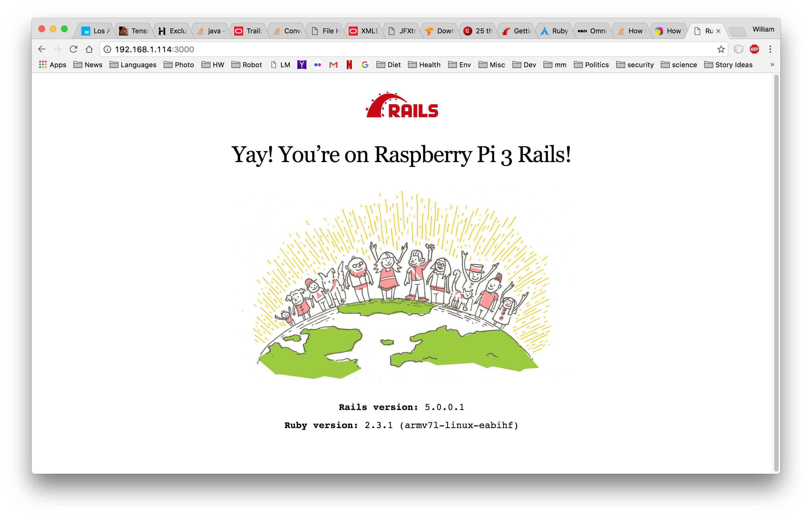The image size is (812, 519).
Task: Expand the security bookmarks folder
Action: [635, 65]
